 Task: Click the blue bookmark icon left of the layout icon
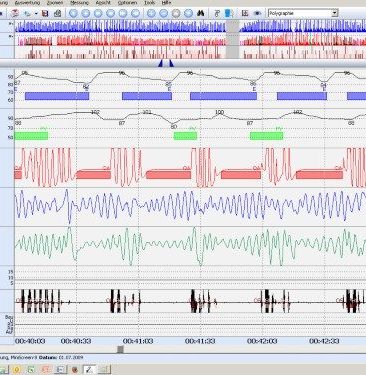coord(229,13)
